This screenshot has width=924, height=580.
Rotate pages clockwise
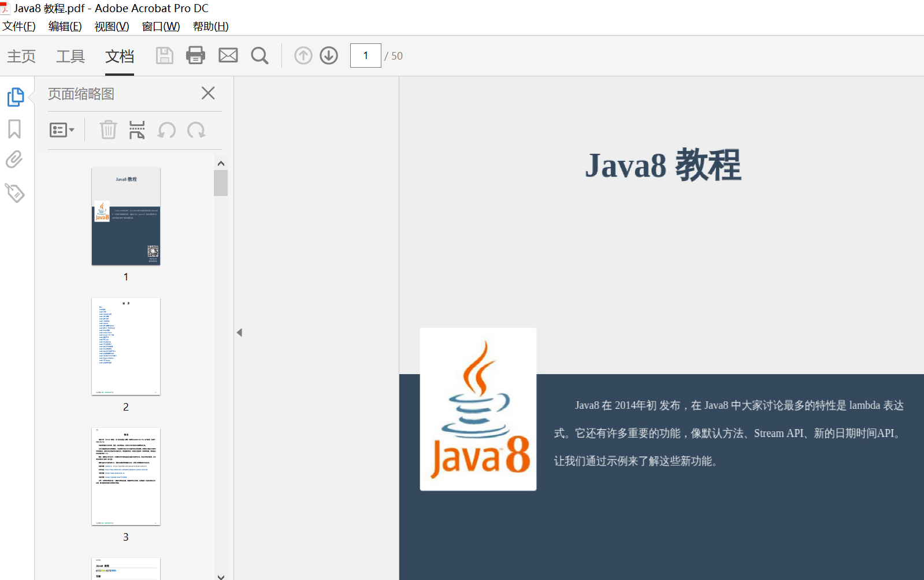point(196,130)
